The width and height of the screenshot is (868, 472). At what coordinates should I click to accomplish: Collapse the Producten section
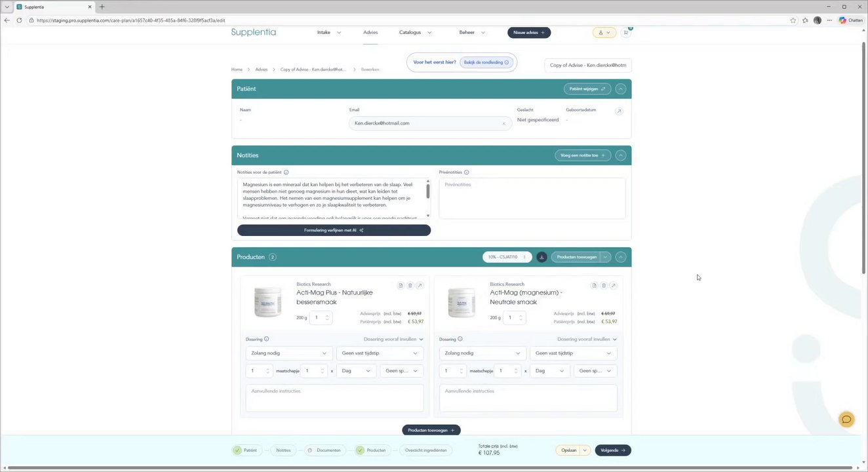pos(620,257)
